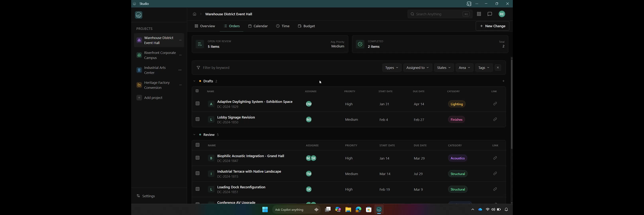Open the Windows Start menu

coord(265,210)
